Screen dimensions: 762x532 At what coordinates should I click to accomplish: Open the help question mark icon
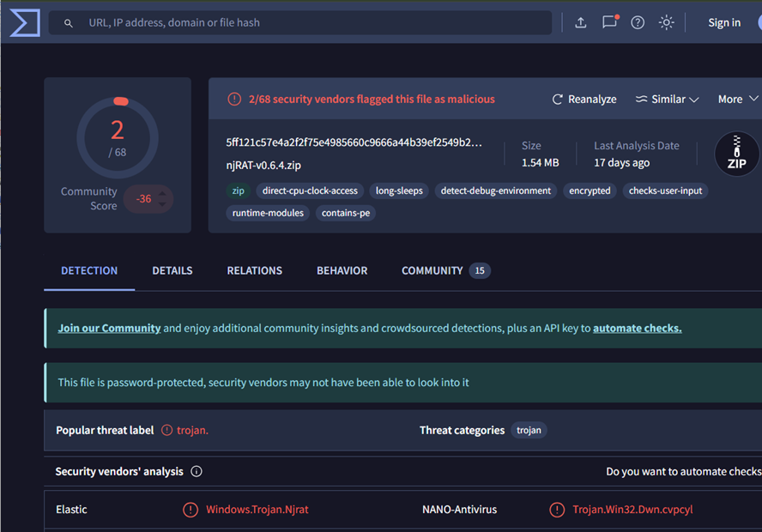pyautogui.click(x=638, y=22)
